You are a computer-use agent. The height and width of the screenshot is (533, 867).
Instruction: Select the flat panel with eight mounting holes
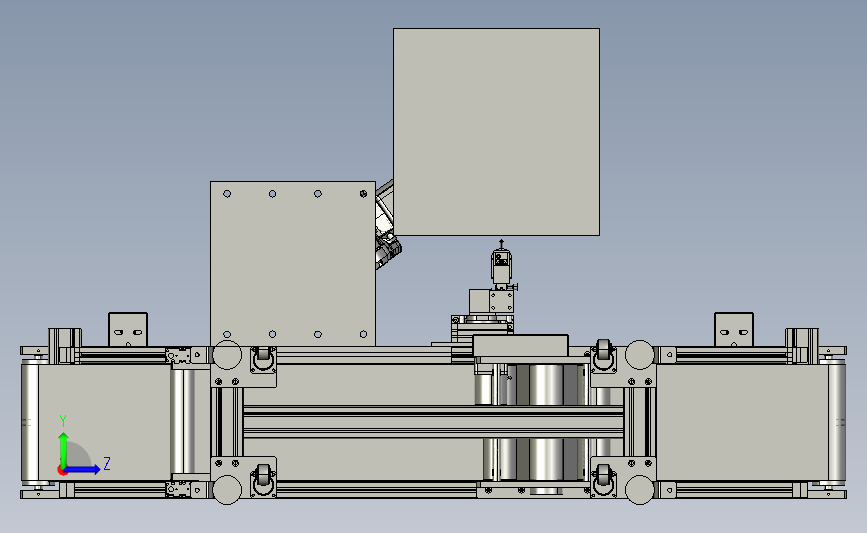click(293, 264)
